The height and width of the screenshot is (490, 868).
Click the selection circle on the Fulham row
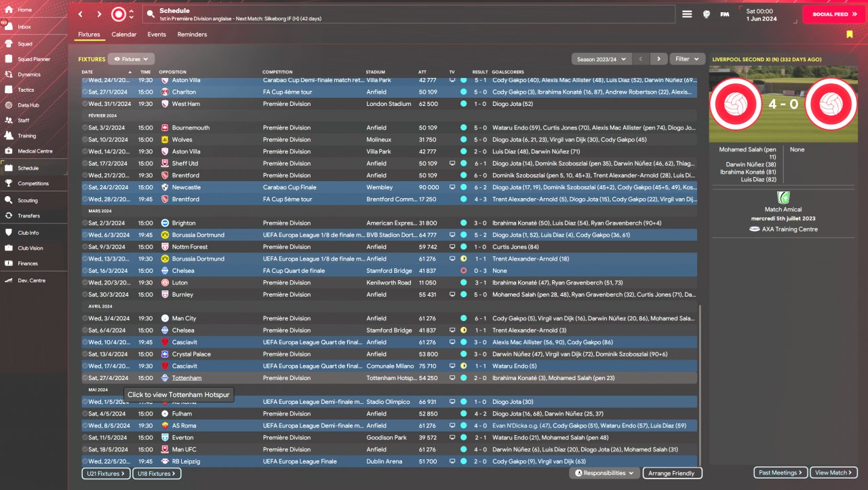(x=85, y=414)
